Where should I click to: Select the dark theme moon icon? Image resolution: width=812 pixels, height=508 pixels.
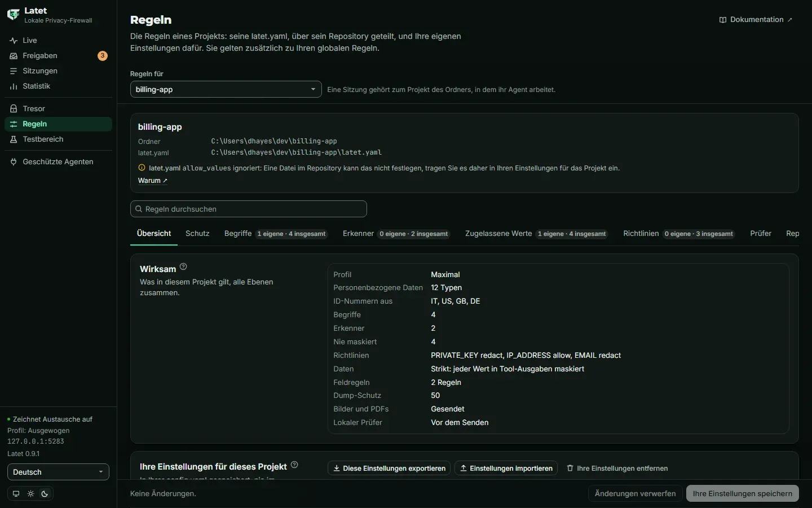[45, 494]
